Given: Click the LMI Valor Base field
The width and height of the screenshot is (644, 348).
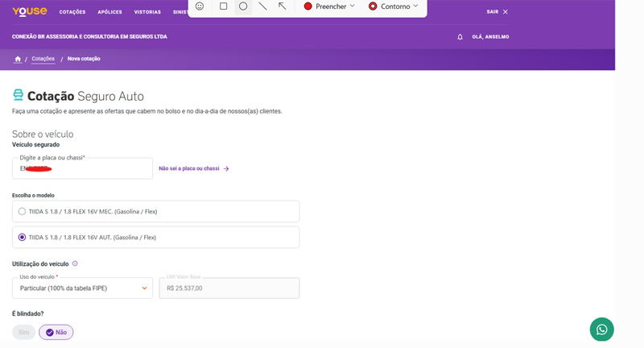Looking at the screenshot, I should [229, 288].
